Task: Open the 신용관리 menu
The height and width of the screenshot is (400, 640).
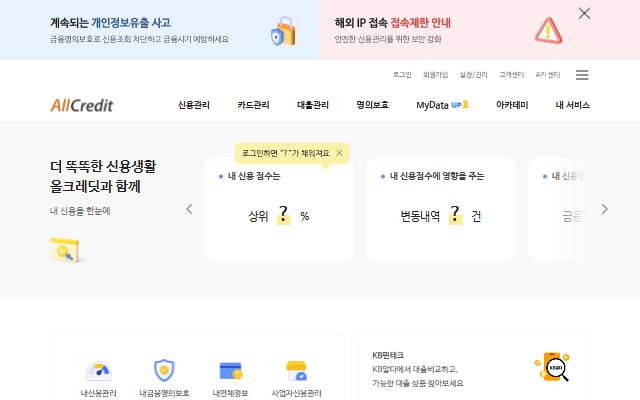Action: (x=193, y=105)
